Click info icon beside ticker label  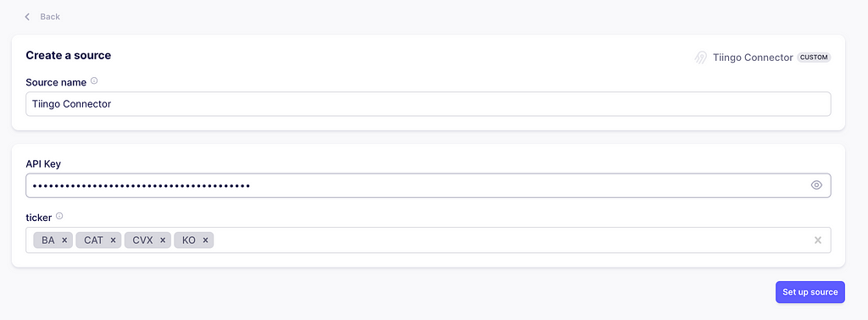pos(60,216)
